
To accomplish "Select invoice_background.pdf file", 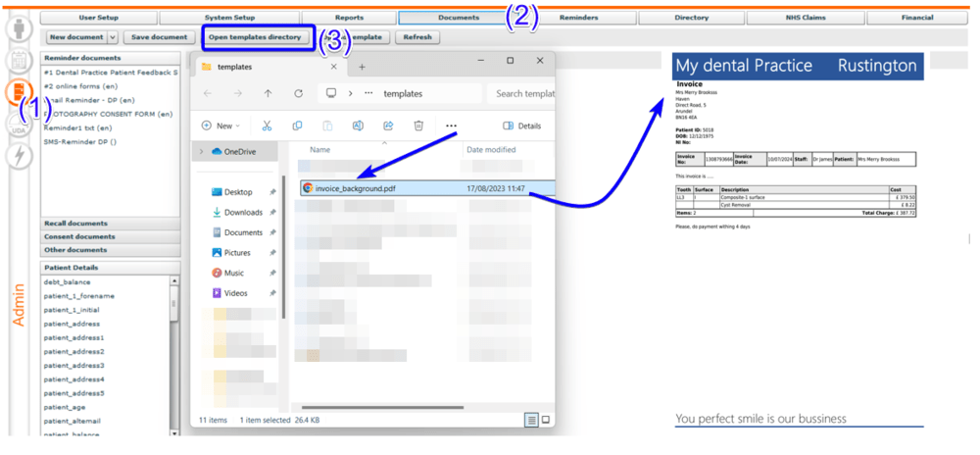I will (427, 188).
